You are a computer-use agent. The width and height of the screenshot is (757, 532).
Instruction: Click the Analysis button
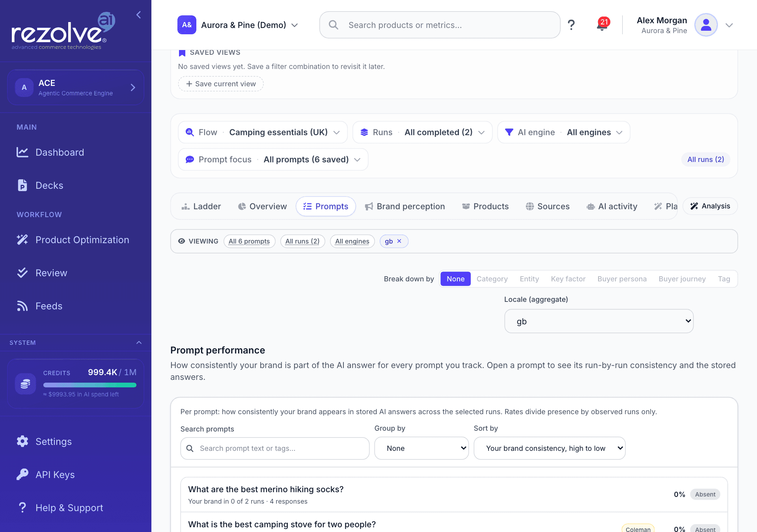710,206
